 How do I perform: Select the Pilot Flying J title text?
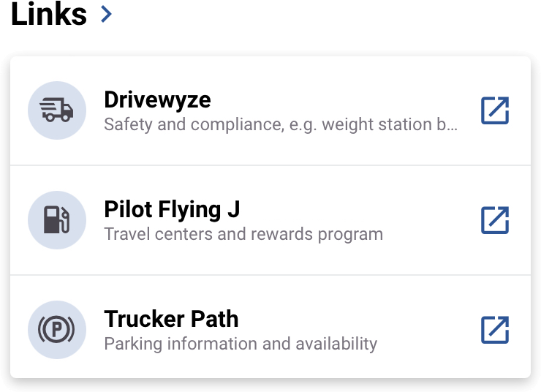(x=172, y=210)
